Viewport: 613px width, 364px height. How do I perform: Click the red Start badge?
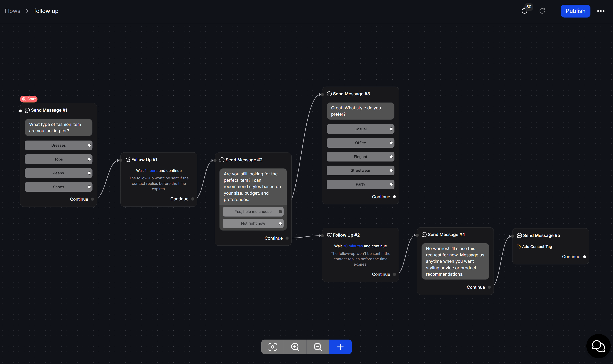click(x=29, y=99)
